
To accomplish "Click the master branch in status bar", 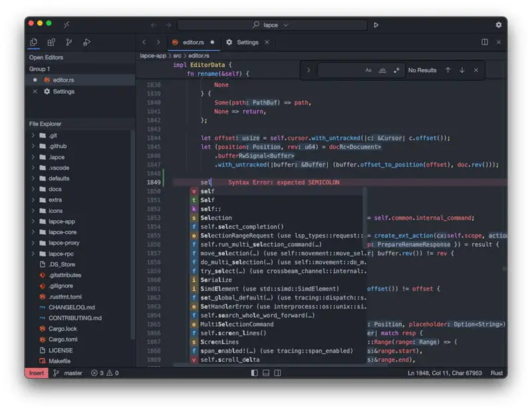I will 72,373.
